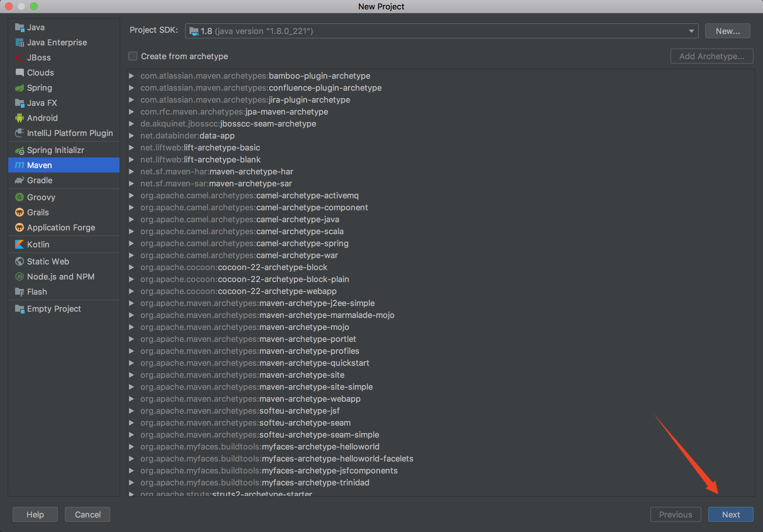The width and height of the screenshot is (763, 532).
Task: Enable Create from archetype checkbox
Action: click(133, 56)
